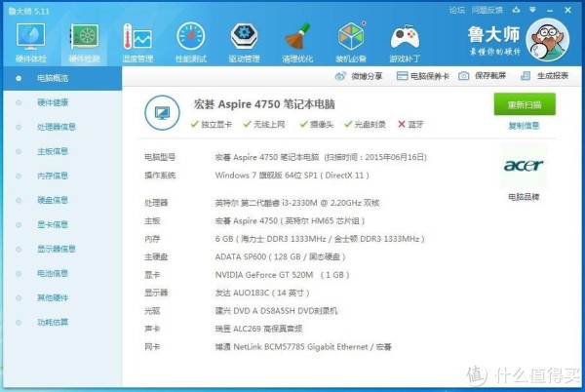Click 保存截屏 save screenshot camera
The width and height of the screenshot is (585, 392).
tap(482, 76)
